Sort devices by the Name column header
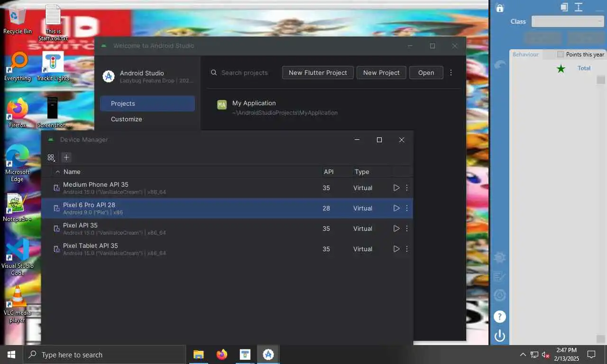Image resolution: width=607 pixels, height=364 pixels. click(72, 172)
